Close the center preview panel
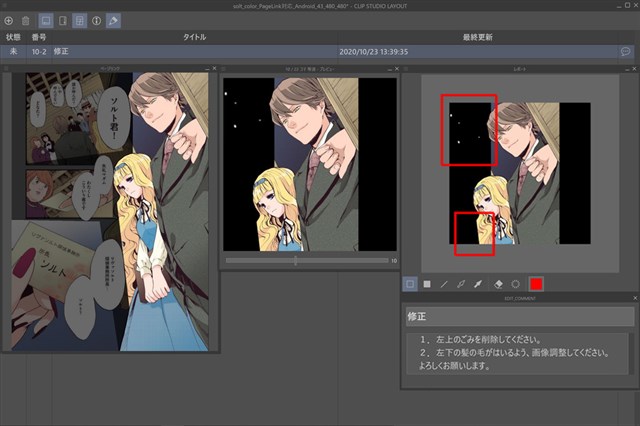 [397, 69]
